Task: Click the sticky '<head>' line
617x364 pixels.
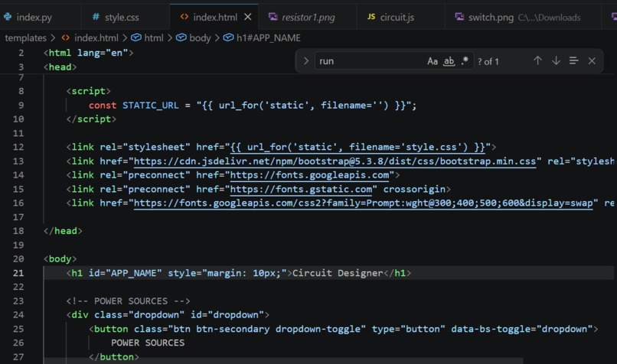Action: pyautogui.click(x=60, y=67)
